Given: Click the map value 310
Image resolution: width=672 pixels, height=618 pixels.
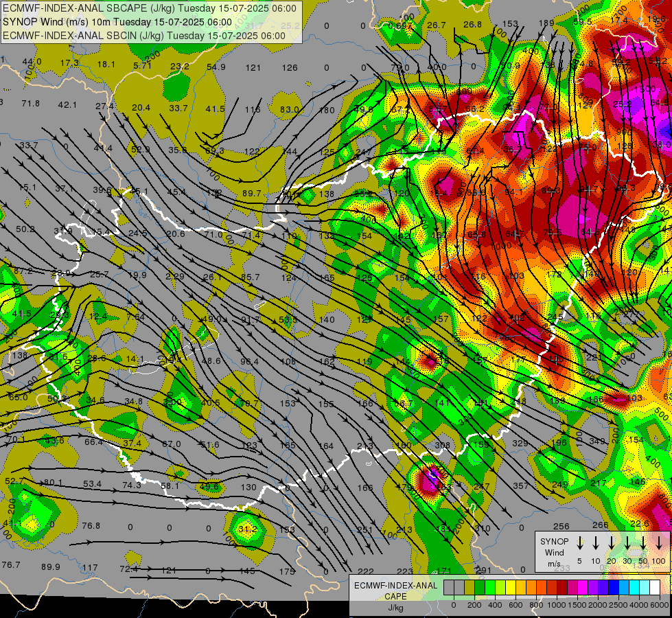Looking at the screenshot, I should pyautogui.click(x=483, y=528).
